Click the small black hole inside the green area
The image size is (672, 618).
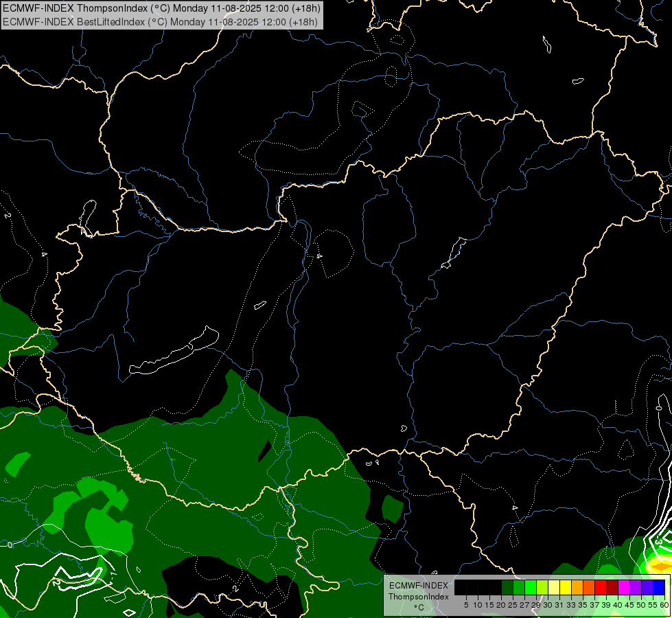pos(264,450)
